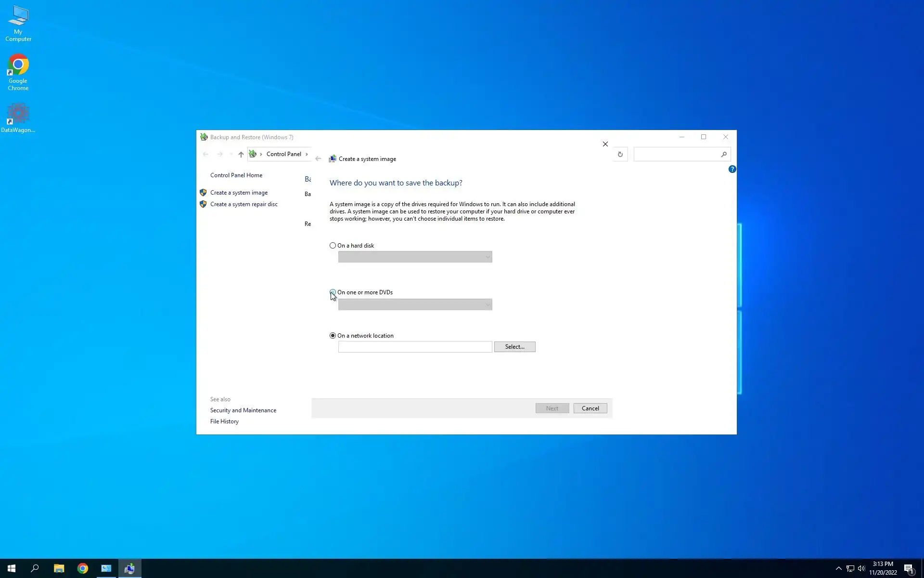The image size is (924, 578).
Task: Open the hard disk drive dropdown
Action: coord(415,257)
